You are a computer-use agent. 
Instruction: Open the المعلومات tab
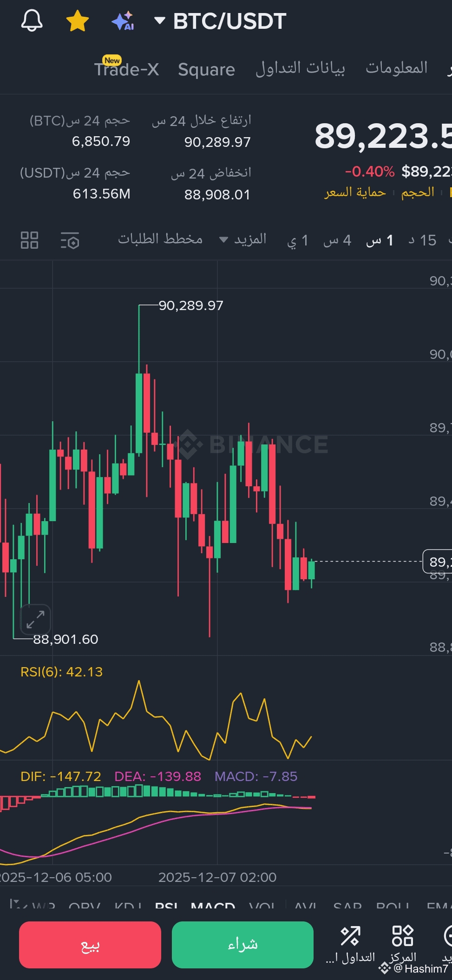coord(396,68)
